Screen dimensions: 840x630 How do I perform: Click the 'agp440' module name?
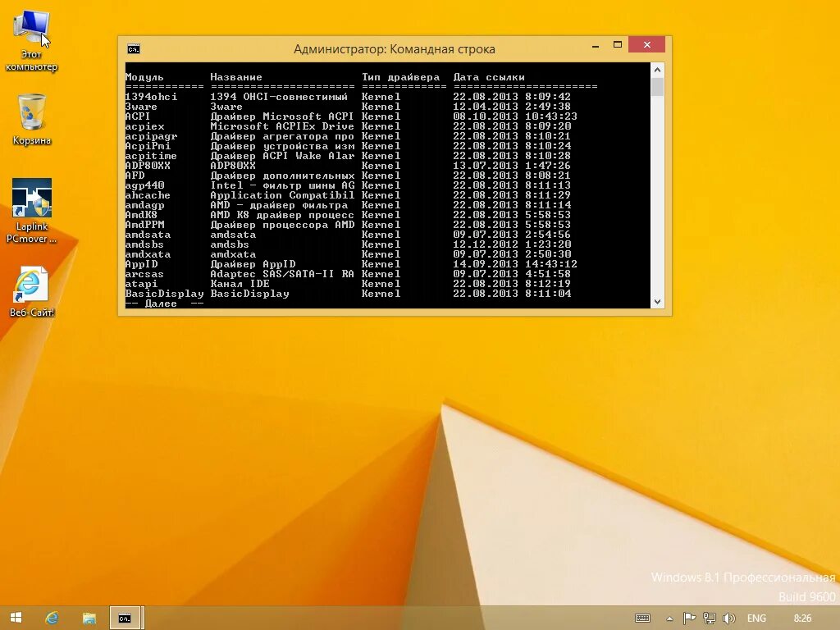point(144,185)
